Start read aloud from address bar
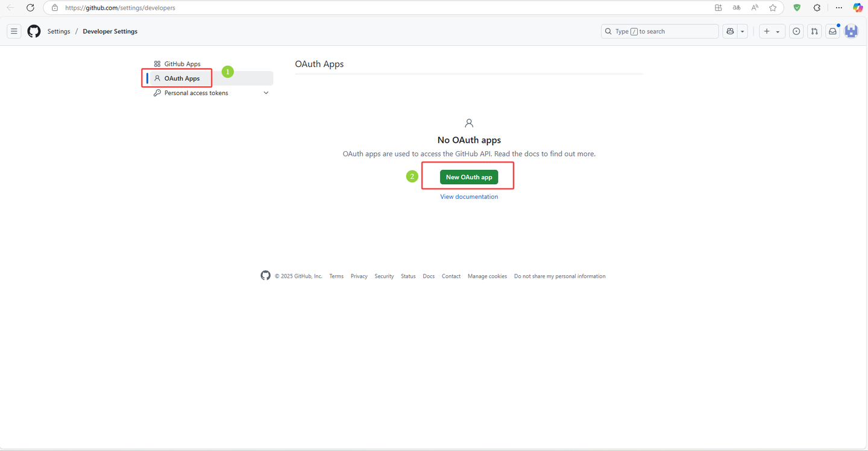The height and width of the screenshot is (451, 868). pyautogui.click(x=755, y=8)
